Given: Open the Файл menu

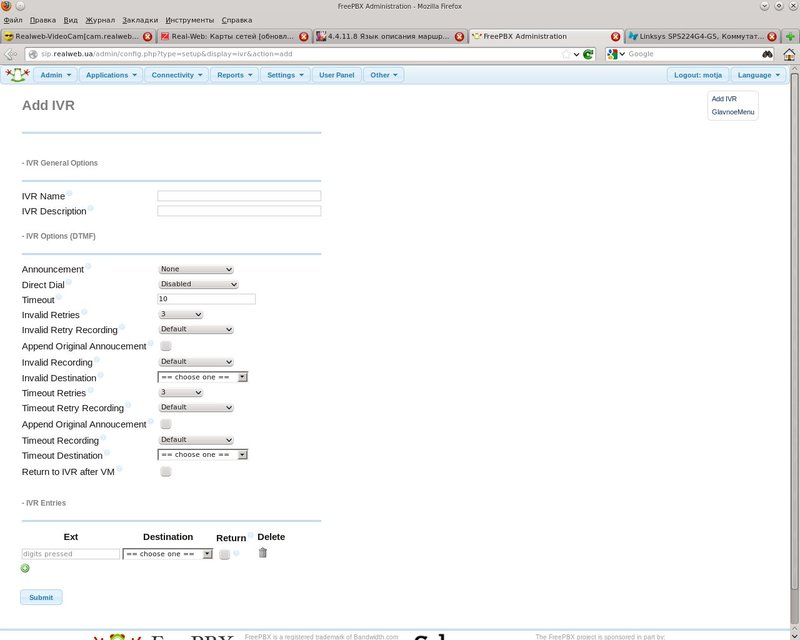Looking at the screenshot, I should click(13, 20).
